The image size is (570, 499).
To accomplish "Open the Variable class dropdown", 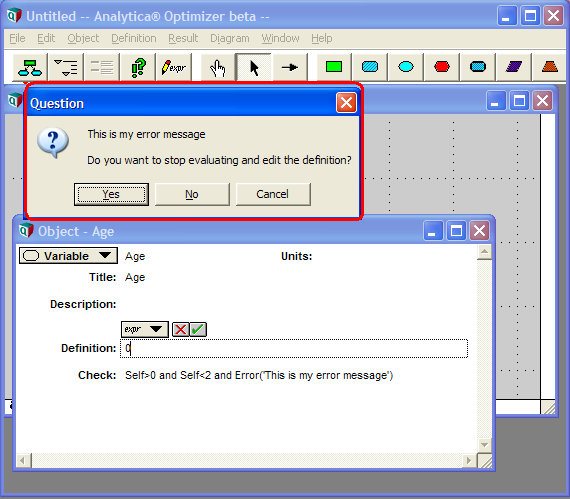I will [68, 255].
